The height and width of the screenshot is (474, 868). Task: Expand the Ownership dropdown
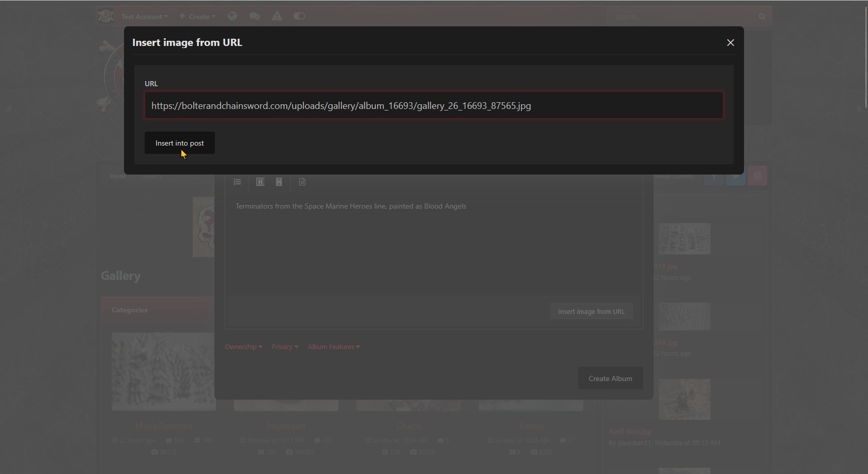(243, 346)
